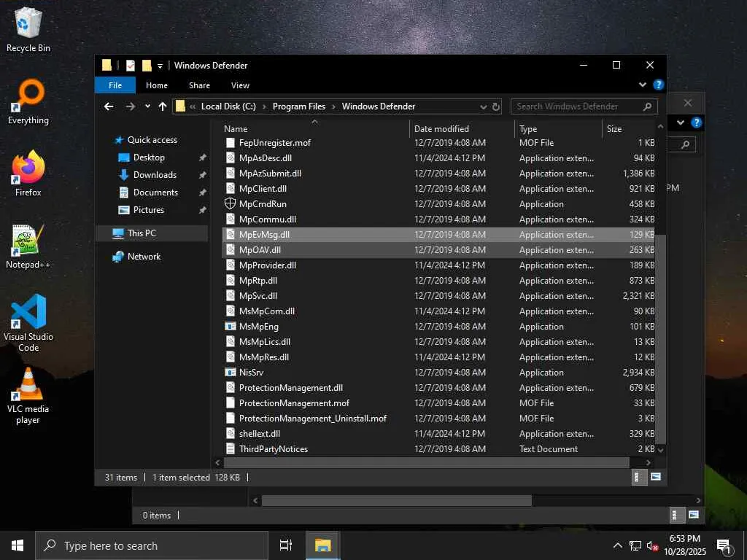
Task: Click the search magnifier in Explorer search box
Action: coord(647,106)
